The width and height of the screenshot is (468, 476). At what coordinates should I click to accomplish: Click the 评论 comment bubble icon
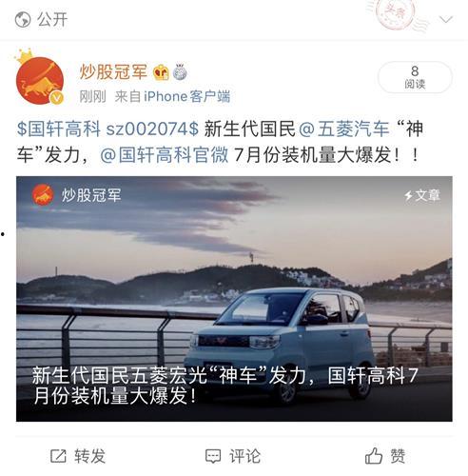pyautogui.click(x=213, y=456)
